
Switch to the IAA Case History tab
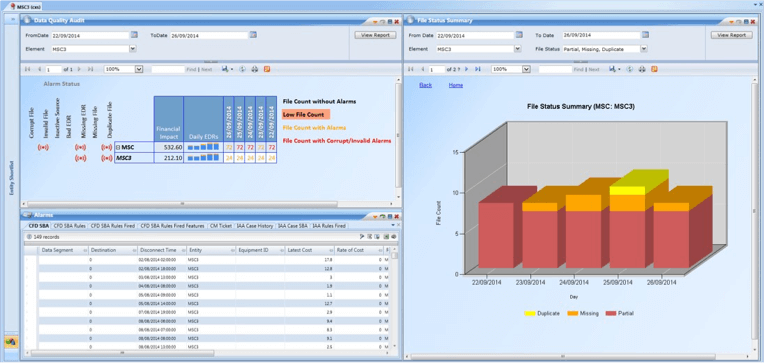click(255, 226)
